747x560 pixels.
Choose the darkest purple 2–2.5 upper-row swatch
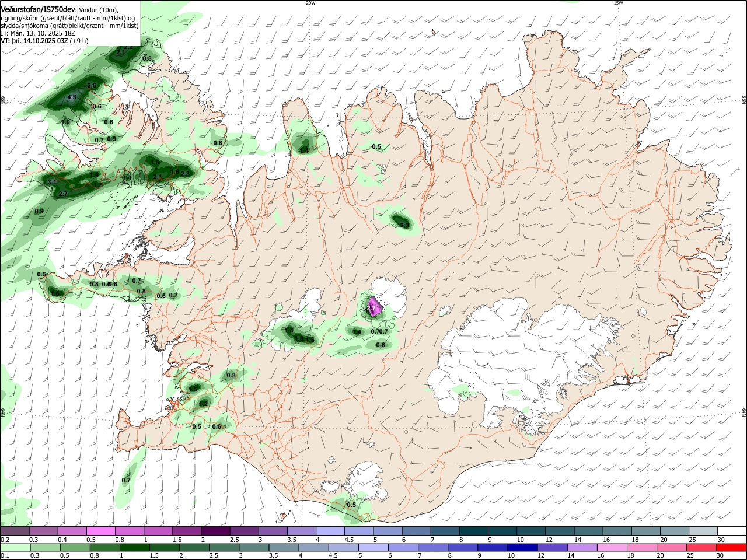pos(215,531)
